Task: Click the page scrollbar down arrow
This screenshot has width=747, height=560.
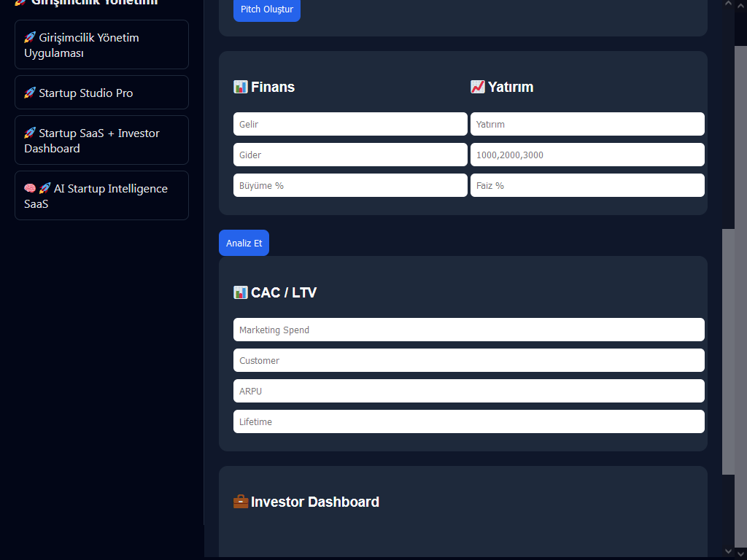Action: tap(729, 551)
